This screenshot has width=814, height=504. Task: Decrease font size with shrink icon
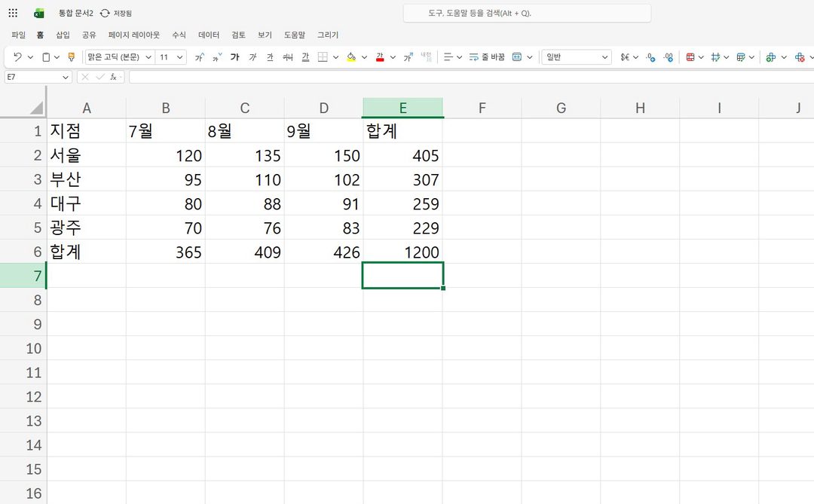pyautogui.click(x=217, y=57)
